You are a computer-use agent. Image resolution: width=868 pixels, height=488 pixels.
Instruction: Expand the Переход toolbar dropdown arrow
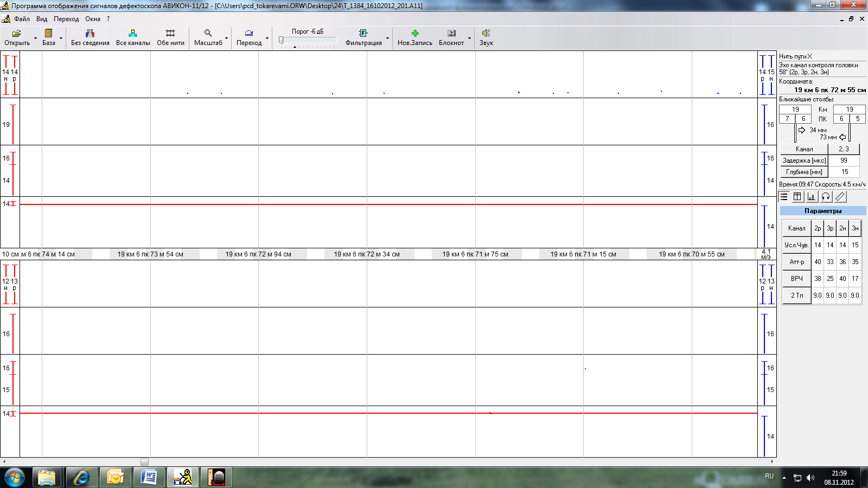pyautogui.click(x=267, y=38)
